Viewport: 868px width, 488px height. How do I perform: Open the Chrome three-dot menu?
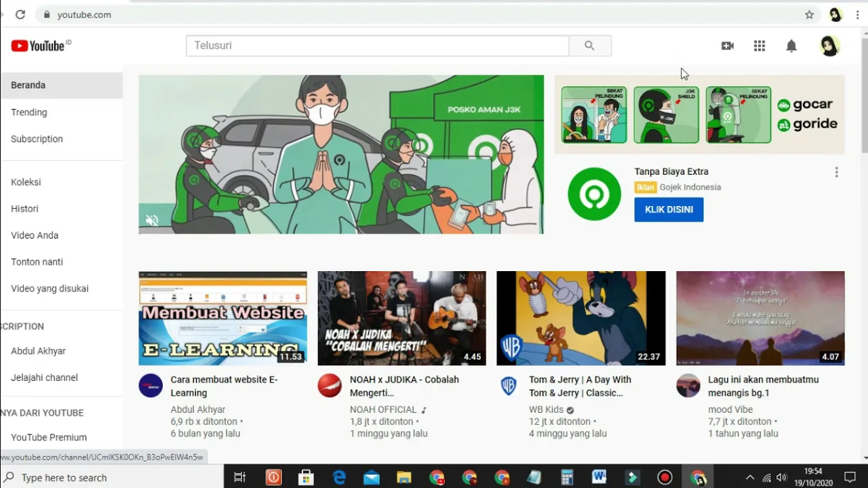coord(858,14)
